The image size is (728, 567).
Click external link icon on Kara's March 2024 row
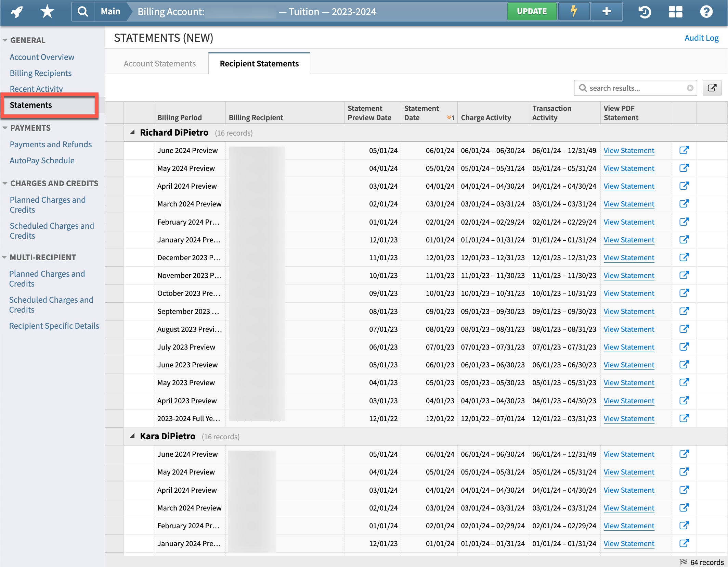pyautogui.click(x=684, y=508)
